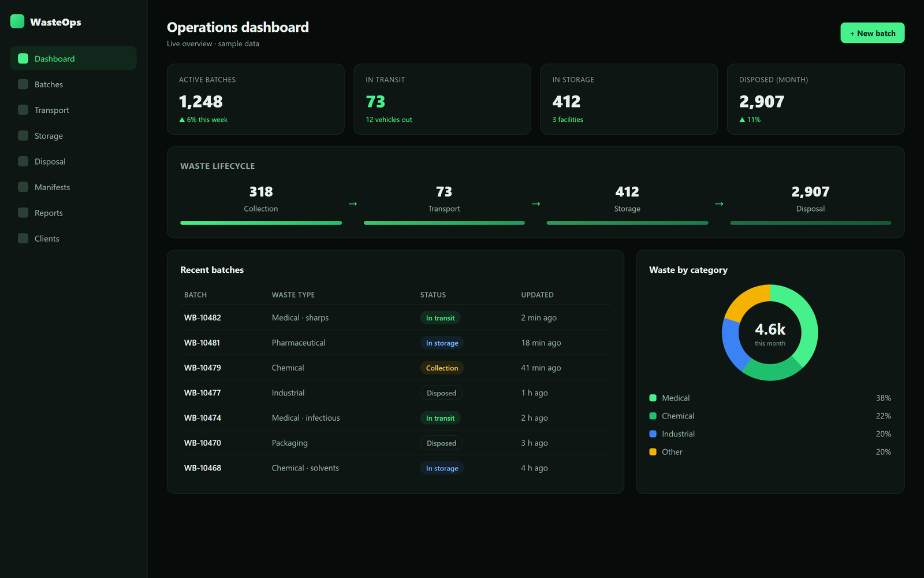The width and height of the screenshot is (924, 578).
Task: Click the Other legend yellow swatch
Action: pos(653,451)
